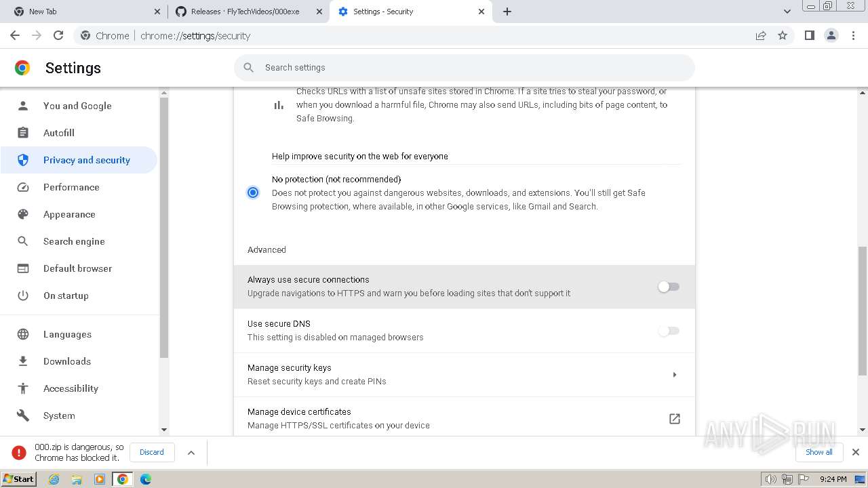Expand the Manage security keys arrow
The width and height of the screenshot is (868, 488).
[x=674, y=375]
